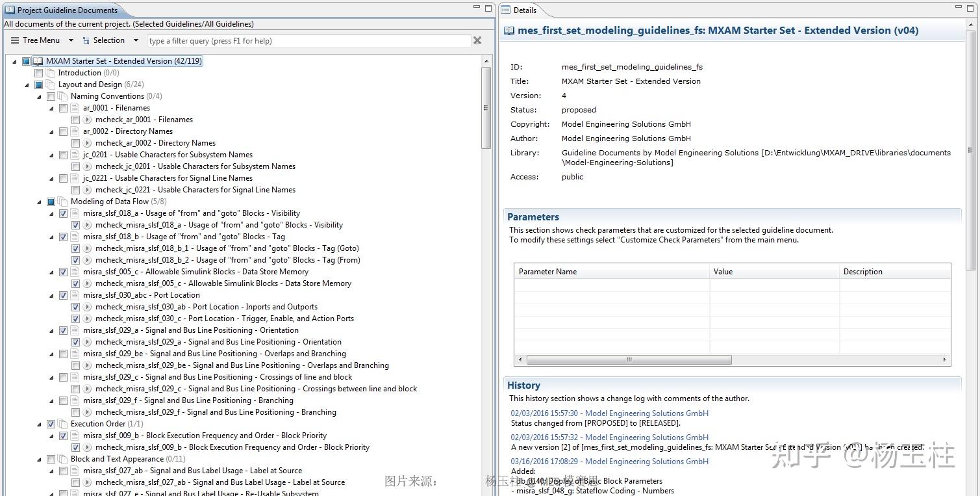The width and height of the screenshot is (980, 496).
Task: Open the Tree Menu dropdown arrow
Action: point(70,40)
